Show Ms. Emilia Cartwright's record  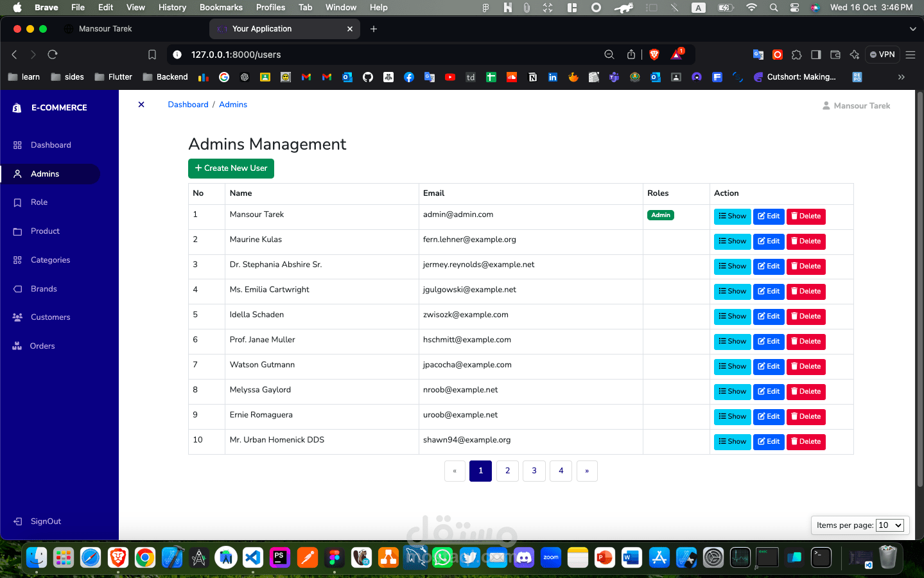tap(732, 292)
